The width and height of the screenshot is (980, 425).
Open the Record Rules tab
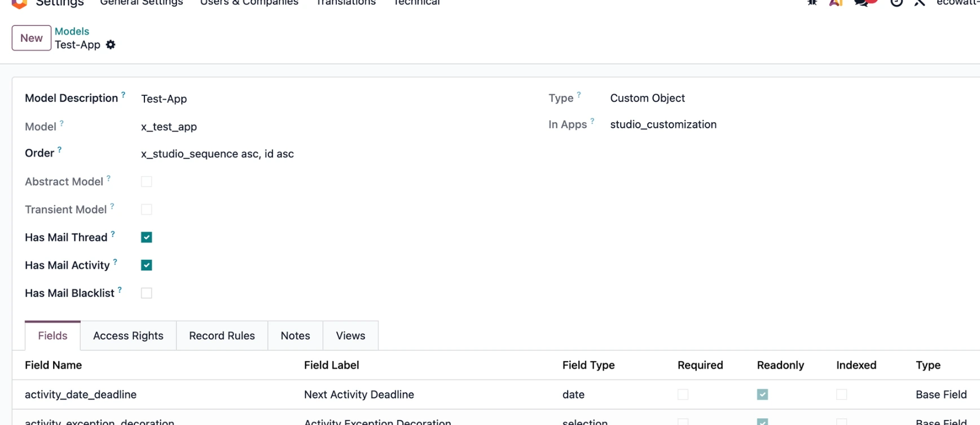click(x=222, y=335)
